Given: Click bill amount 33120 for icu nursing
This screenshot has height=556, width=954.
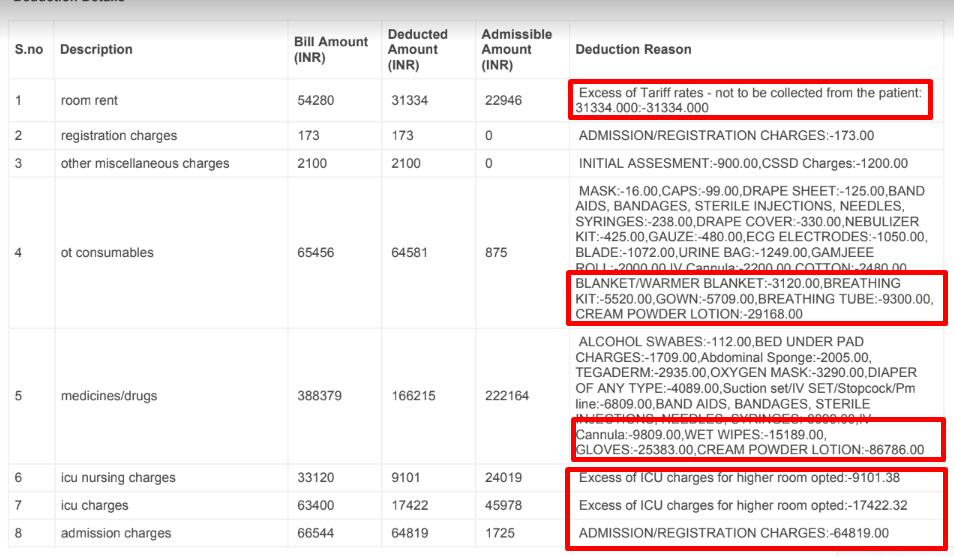Looking at the screenshot, I should click(316, 478).
